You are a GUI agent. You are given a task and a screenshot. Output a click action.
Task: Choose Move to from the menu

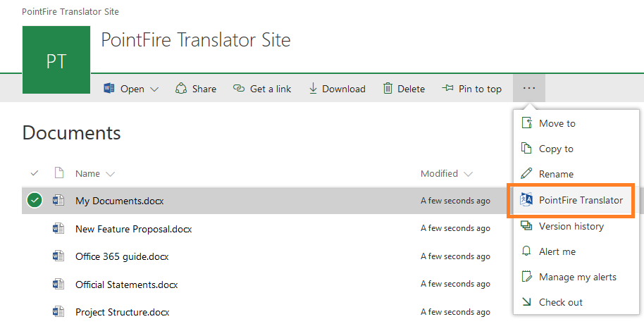(576, 123)
